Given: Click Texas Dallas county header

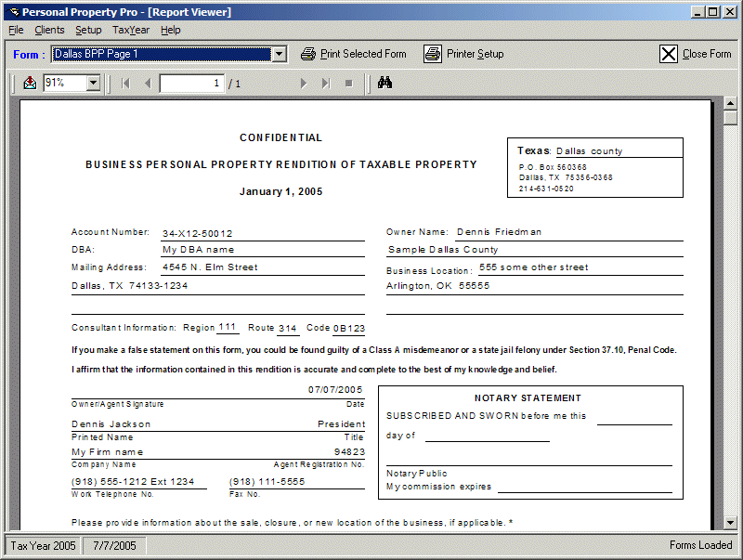Looking at the screenshot, I should click(569, 150).
